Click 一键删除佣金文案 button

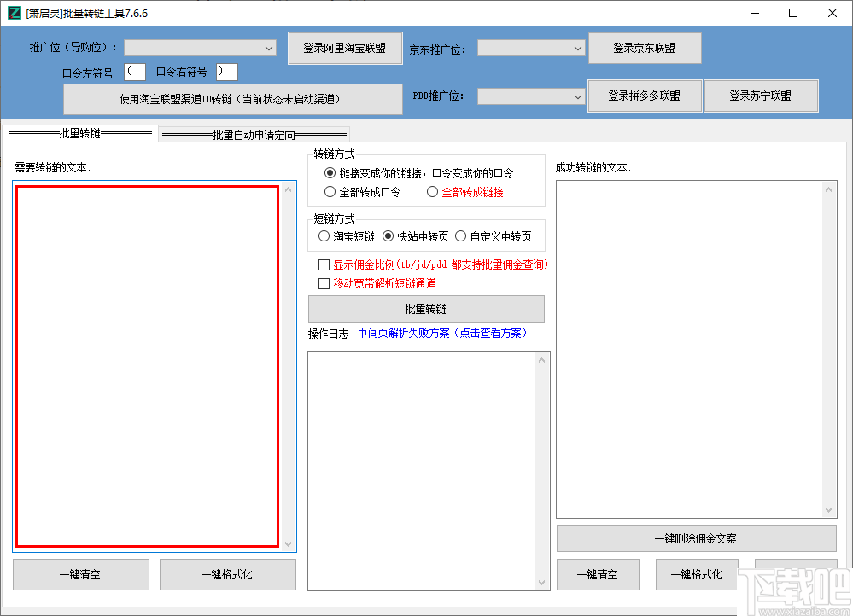pos(697,538)
